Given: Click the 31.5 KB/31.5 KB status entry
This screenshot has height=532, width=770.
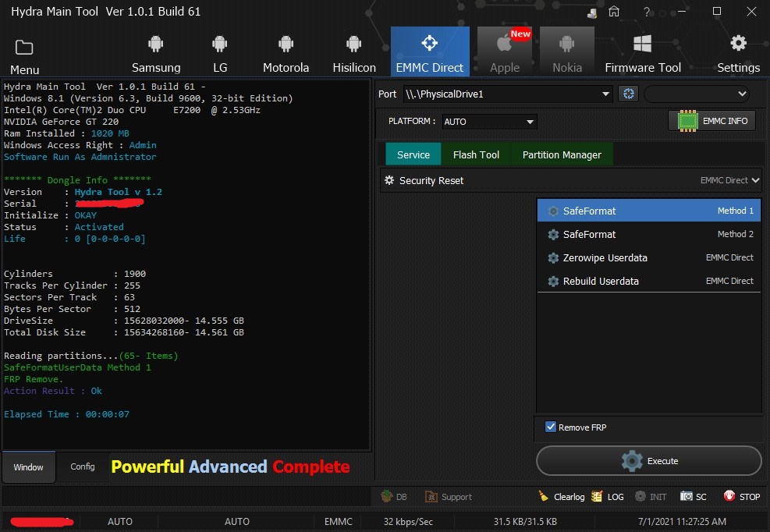Looking at the screenshot, I should point(525,522).
